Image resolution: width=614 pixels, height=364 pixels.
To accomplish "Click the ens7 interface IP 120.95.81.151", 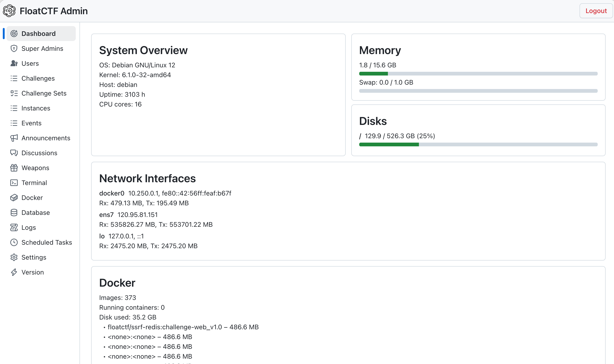I will click(137, 215).
